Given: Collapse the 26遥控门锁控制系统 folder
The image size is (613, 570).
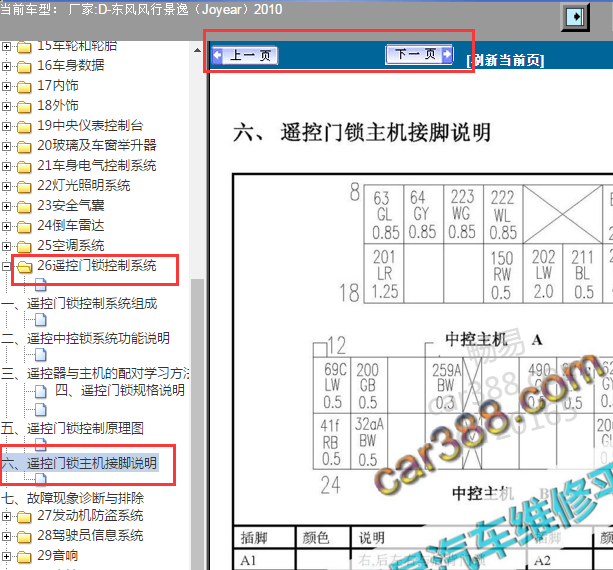Looking at the screenshot, I should point(6,266).
